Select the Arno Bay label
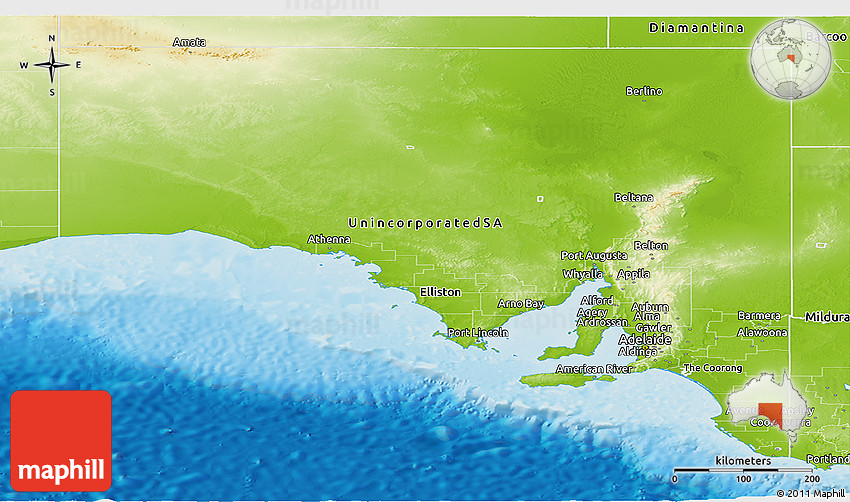This screenshot has height=502, width=850. (521, 303)
